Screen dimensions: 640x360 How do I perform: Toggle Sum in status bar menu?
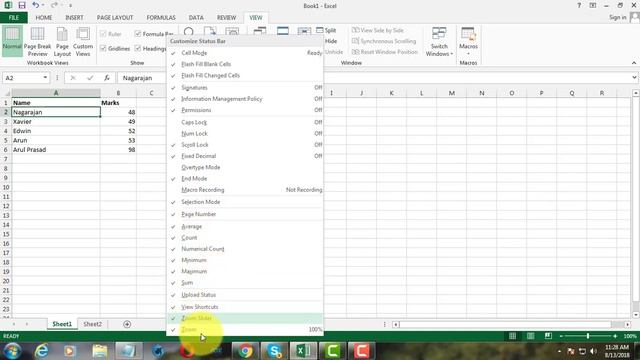tap(245, 282)
